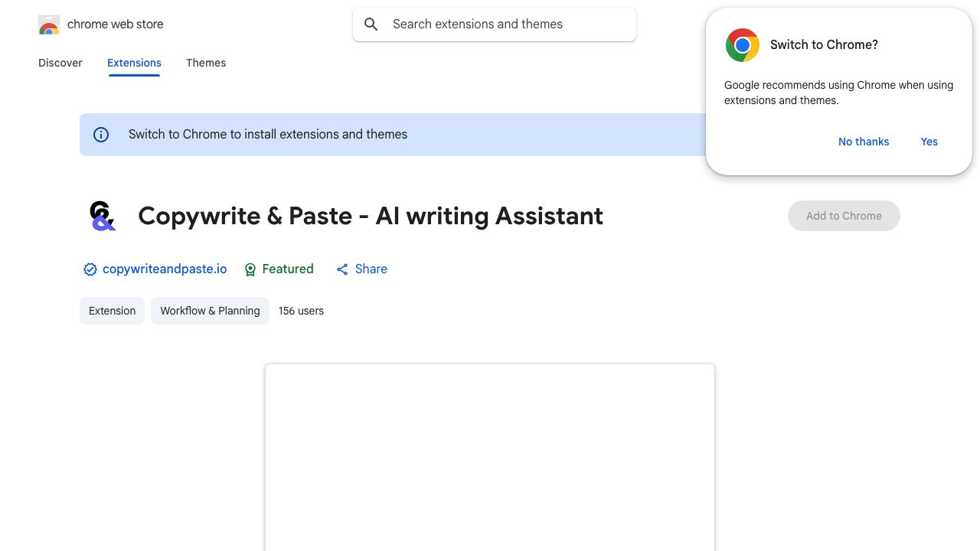This screenshot has height=551, width=980.
Task: Click the Chrome Web Store logo icon
Action: click(49, 24)
